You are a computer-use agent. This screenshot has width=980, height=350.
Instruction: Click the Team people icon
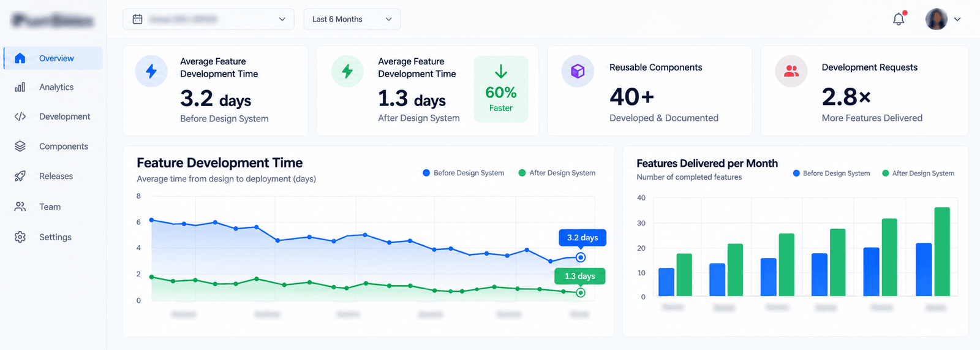tap(20, 207)
